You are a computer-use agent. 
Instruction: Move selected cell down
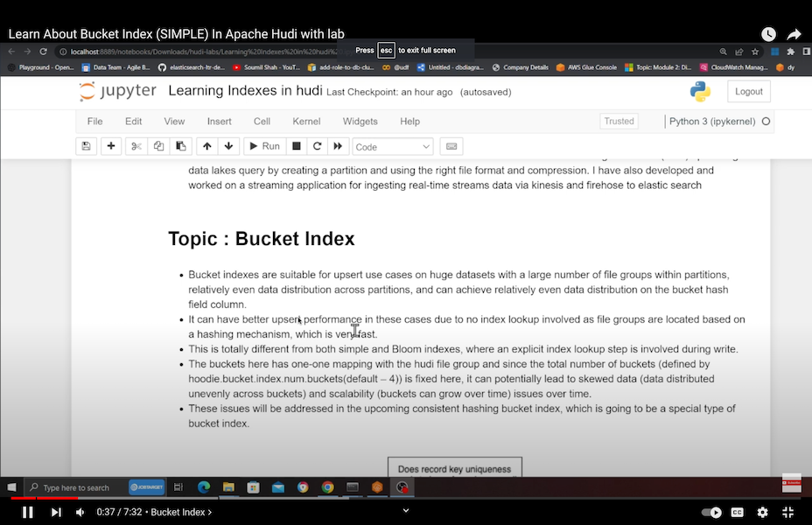(x=228, y=146)
